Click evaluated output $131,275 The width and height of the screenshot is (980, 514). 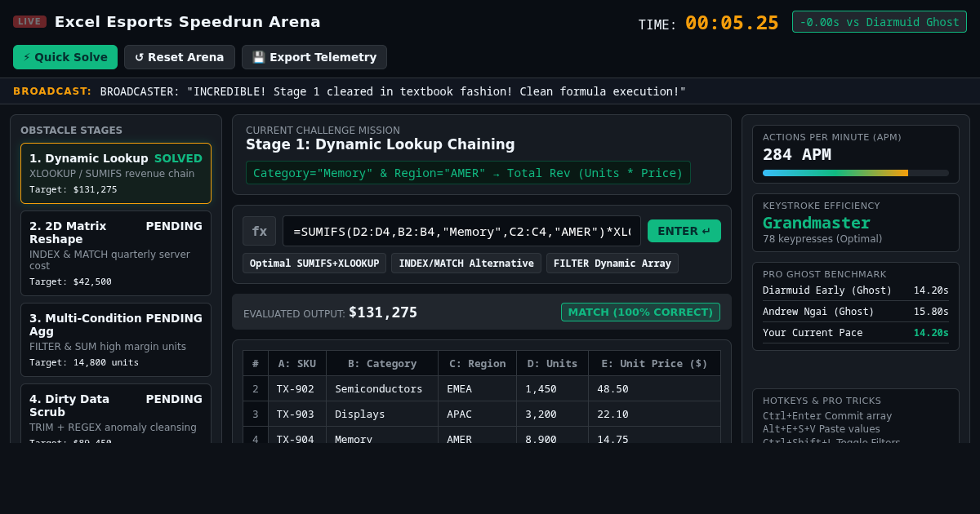[383, 312]
